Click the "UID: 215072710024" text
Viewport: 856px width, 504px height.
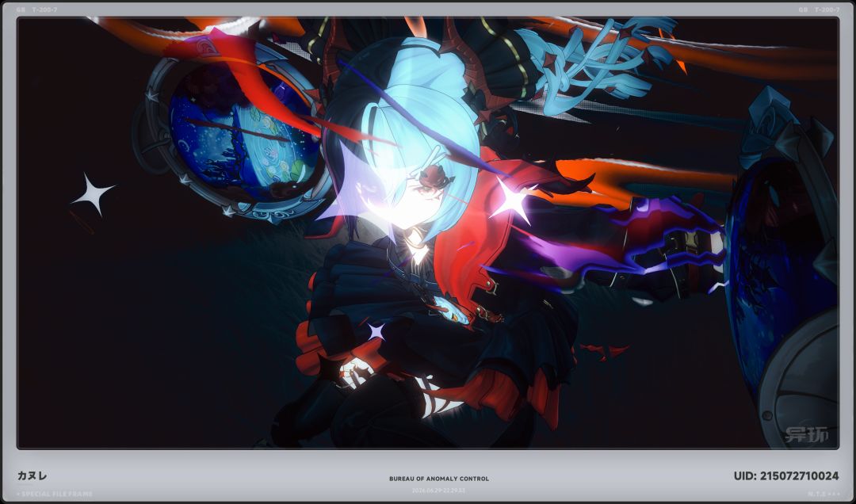pyautogui.click(x=786, y=476)
